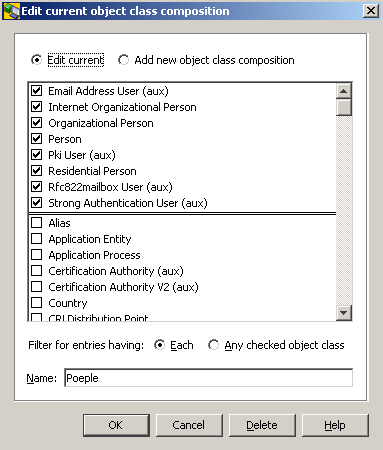
Task: Check the Application Entity checkbox
Action: (x=37, y=239)
